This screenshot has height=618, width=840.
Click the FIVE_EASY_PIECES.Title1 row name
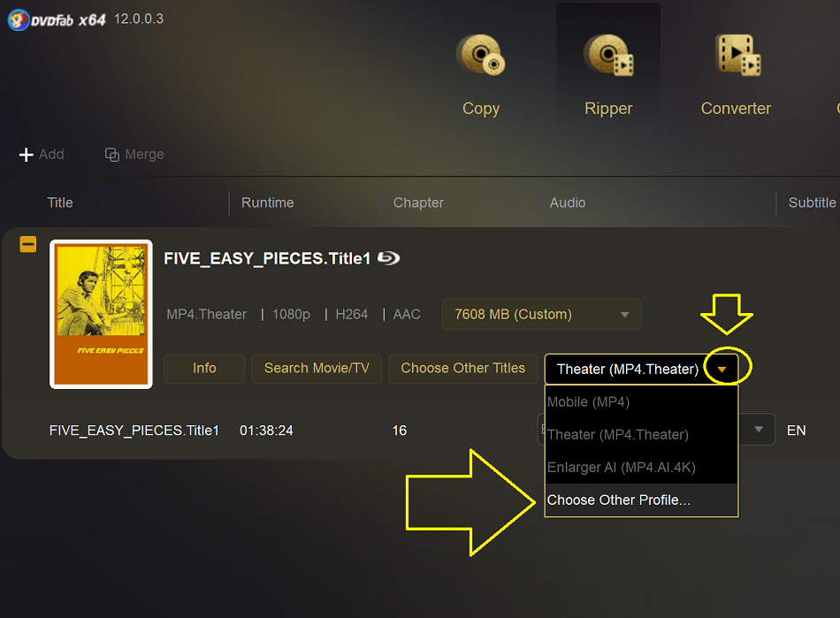[x=134, y=431]
